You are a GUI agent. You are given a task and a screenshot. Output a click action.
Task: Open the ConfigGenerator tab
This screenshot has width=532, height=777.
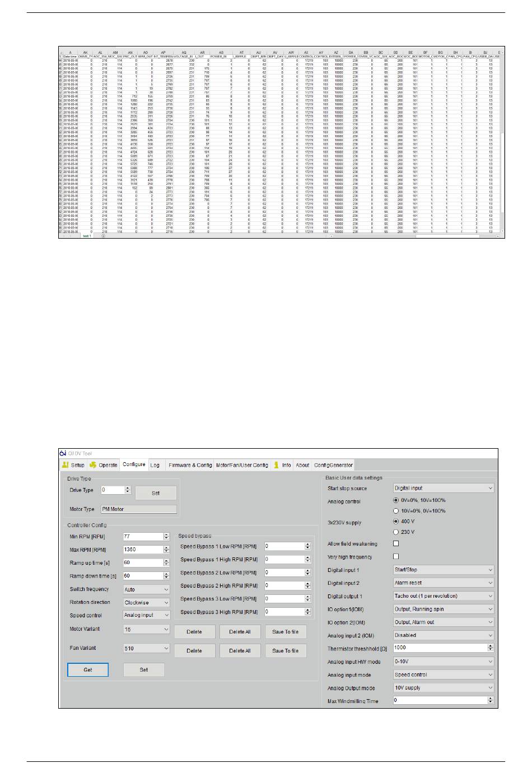point(333,465)
